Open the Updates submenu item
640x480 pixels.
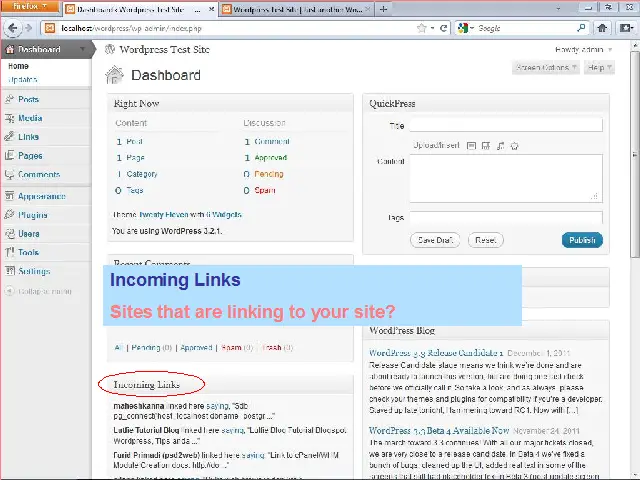23,80
